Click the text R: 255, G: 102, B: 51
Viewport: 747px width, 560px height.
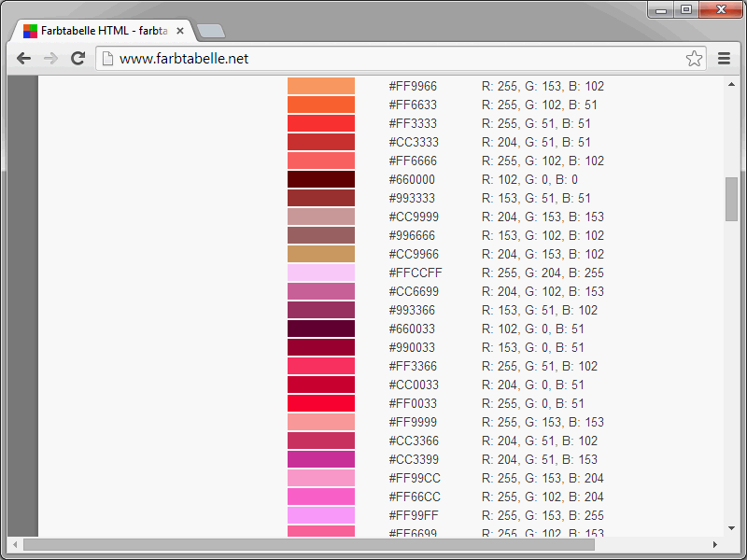pyautogui.click(x=540, y=105)
